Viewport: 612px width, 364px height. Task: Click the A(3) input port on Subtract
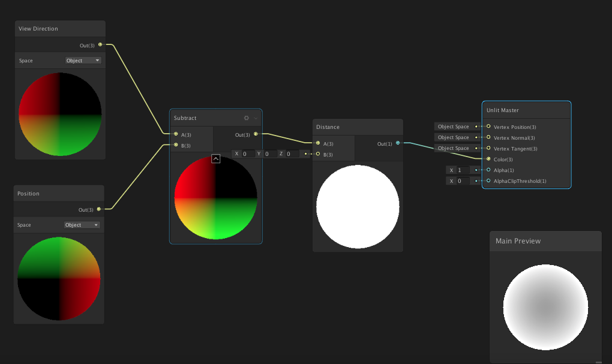(175, 134)
